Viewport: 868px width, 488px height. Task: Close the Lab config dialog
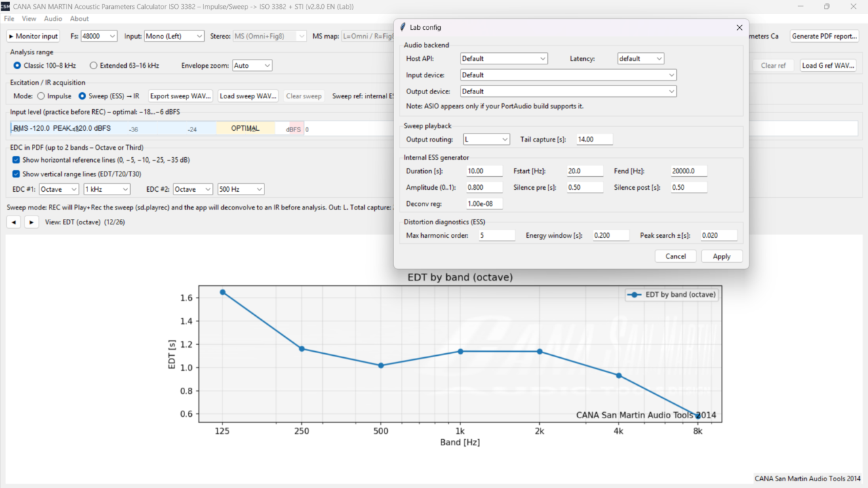739,28
